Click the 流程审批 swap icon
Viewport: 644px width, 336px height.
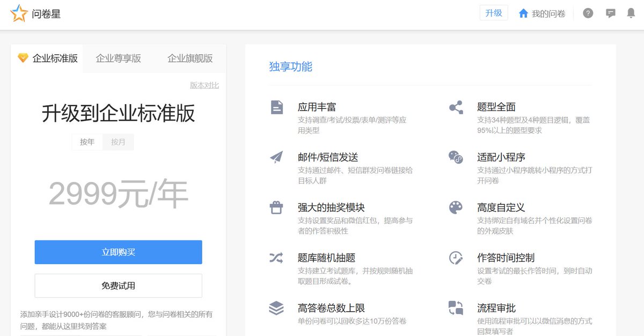point(456,308)
